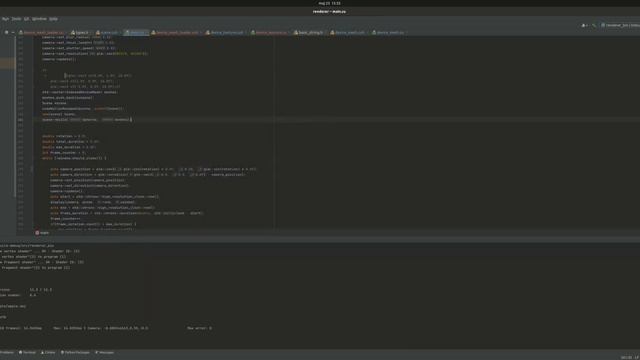Open the CMake tool window
Image resolution: width=640 pixels, height=360 pixels.
pyautogui.click(x=48, y=352)
